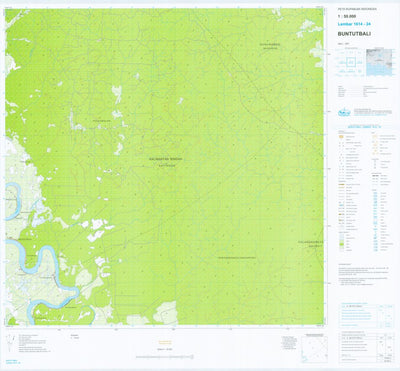Click the bright green vegetation legend swatch

click(341, 244)
